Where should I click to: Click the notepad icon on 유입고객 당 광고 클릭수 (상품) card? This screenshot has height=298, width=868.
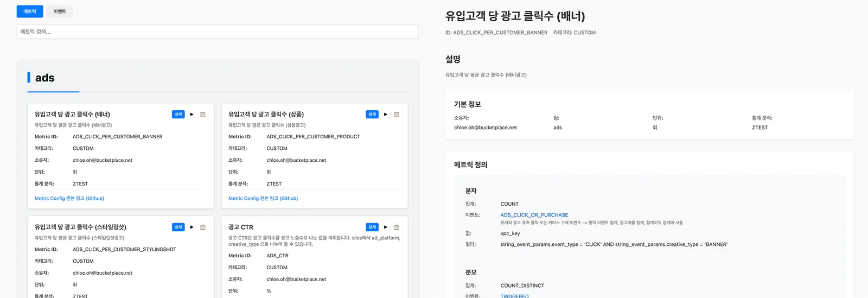pos(397,115)
